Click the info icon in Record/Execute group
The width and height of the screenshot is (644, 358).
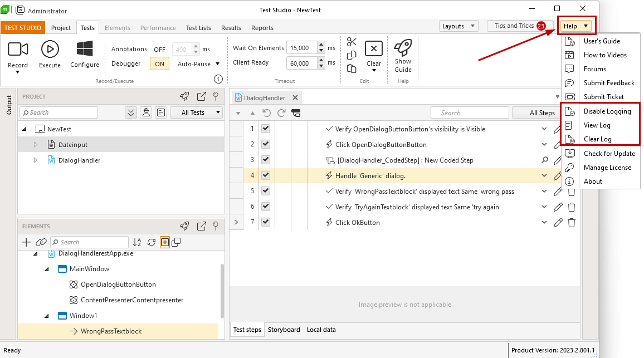pos(218,79)
